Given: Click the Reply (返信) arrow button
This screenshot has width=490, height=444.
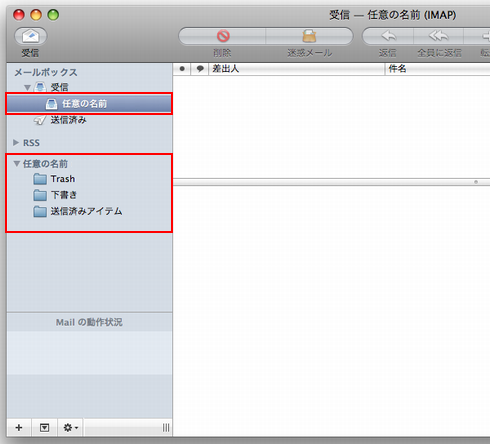Looking at the screenshot, I should click(388, 36).
